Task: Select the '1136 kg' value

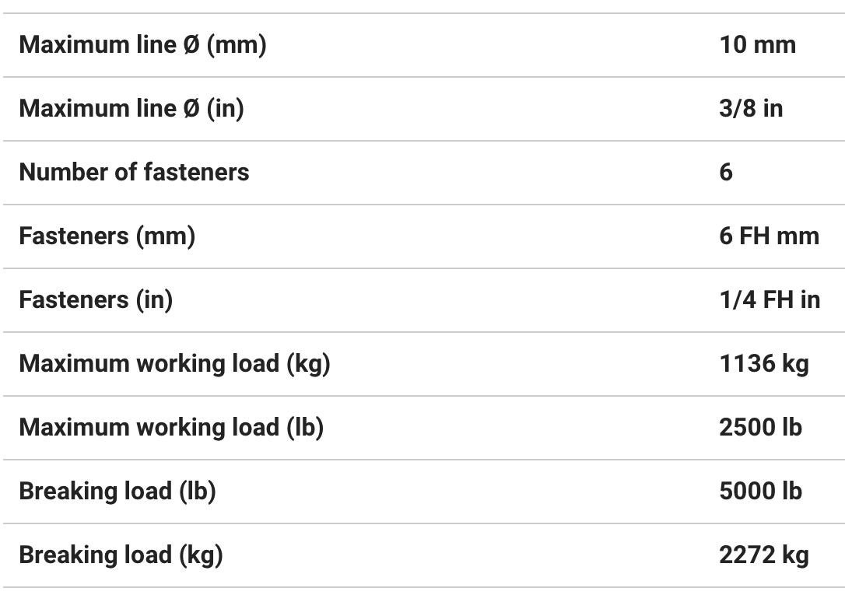Action: [x=764, y=364]
